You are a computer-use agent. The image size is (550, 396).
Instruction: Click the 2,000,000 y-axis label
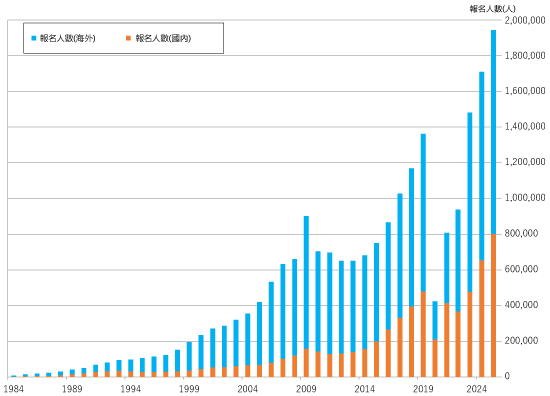[x=525, y=20]
